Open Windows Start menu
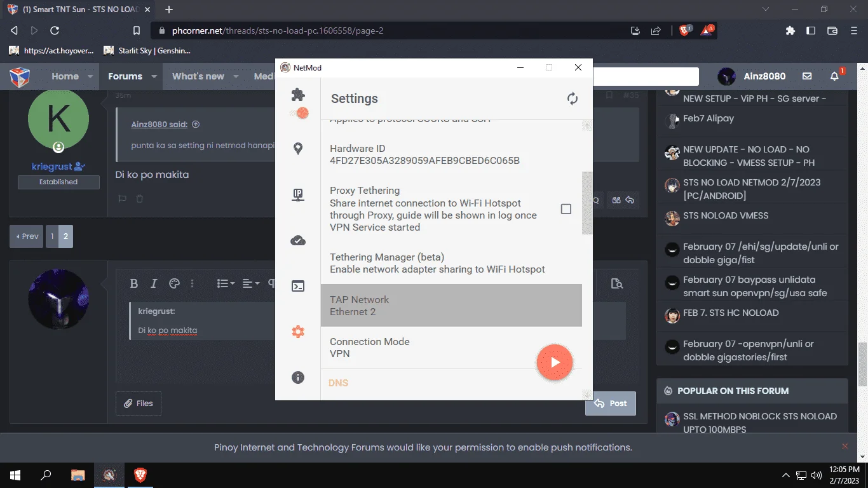The height and width of the screenshot is (488, 868). pos(15,475)
